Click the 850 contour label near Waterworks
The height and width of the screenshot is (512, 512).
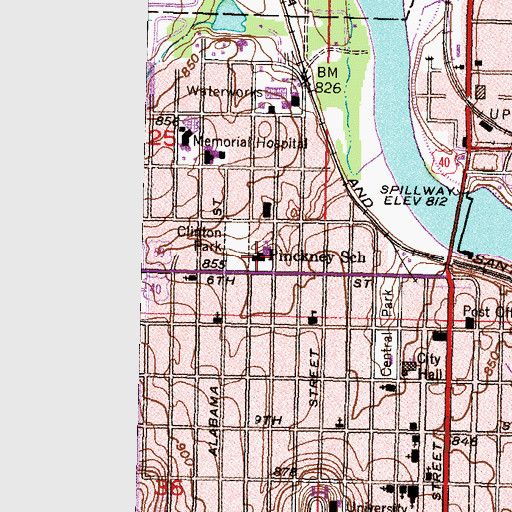point(191,65)
